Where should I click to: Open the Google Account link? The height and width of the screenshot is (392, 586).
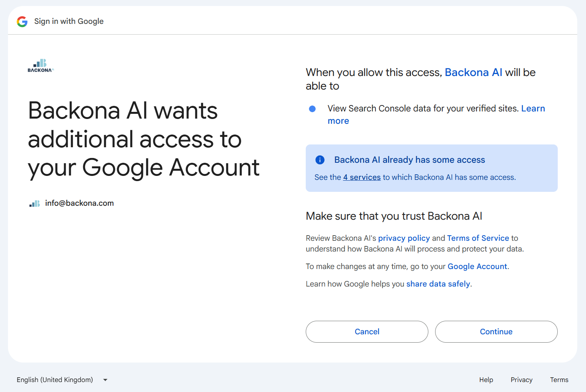point(477,266)
